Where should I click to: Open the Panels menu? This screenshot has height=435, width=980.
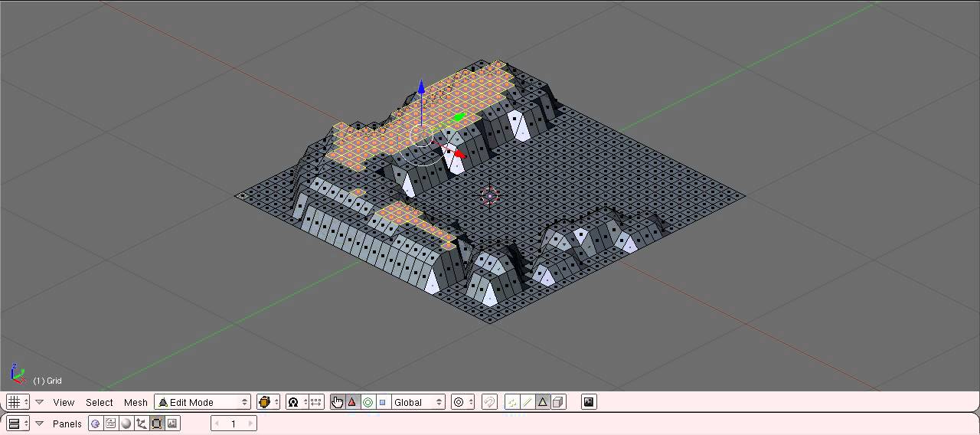tap(67, 424)
